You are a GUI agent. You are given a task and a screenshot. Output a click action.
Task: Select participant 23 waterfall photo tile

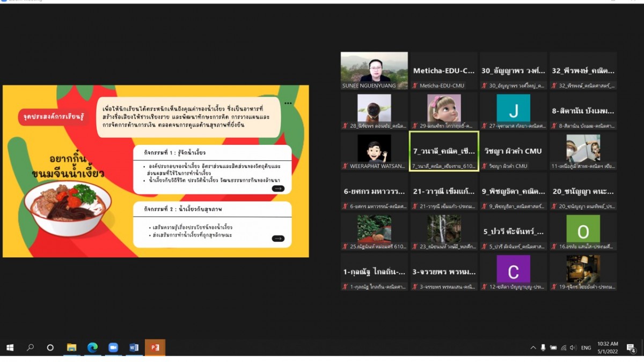click(444, 231)
